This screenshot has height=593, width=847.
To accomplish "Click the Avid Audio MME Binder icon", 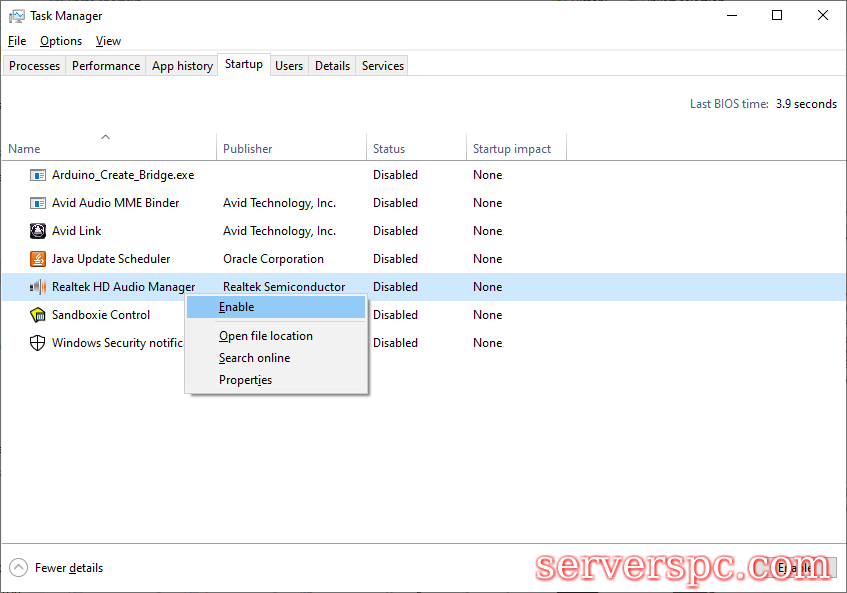I will [x=38, y=203].
